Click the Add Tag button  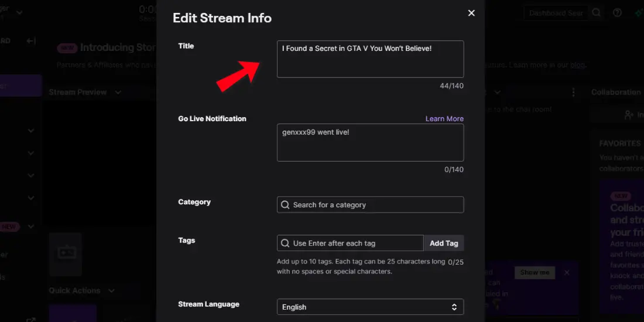pyautogui.click(x=444, y=243)
